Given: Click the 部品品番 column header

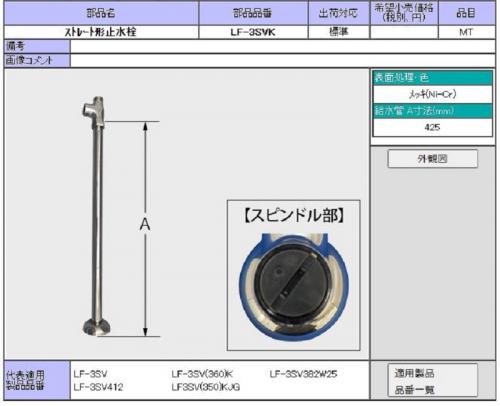Looking at the screenshot, I should (x=253, y=13).
